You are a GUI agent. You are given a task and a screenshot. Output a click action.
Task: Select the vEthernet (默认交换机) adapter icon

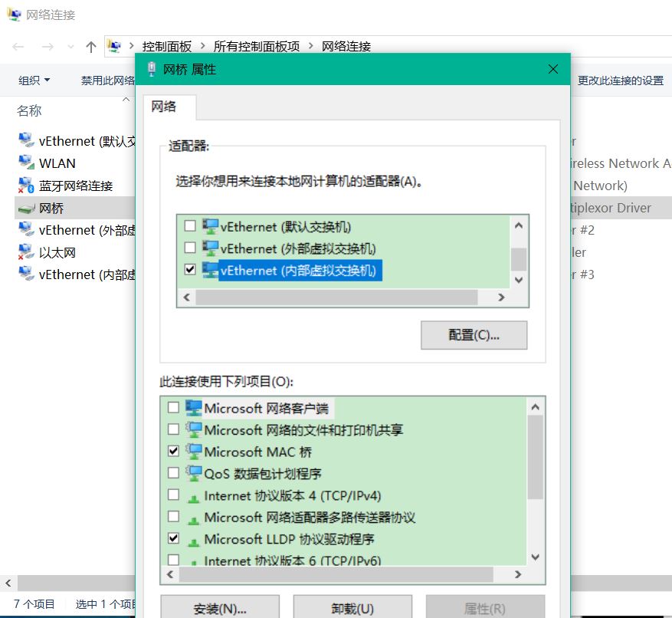point(25,140)
